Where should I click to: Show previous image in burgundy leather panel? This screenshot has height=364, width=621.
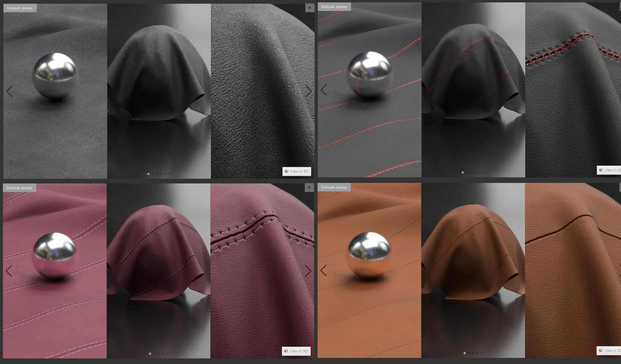[9, 271]
